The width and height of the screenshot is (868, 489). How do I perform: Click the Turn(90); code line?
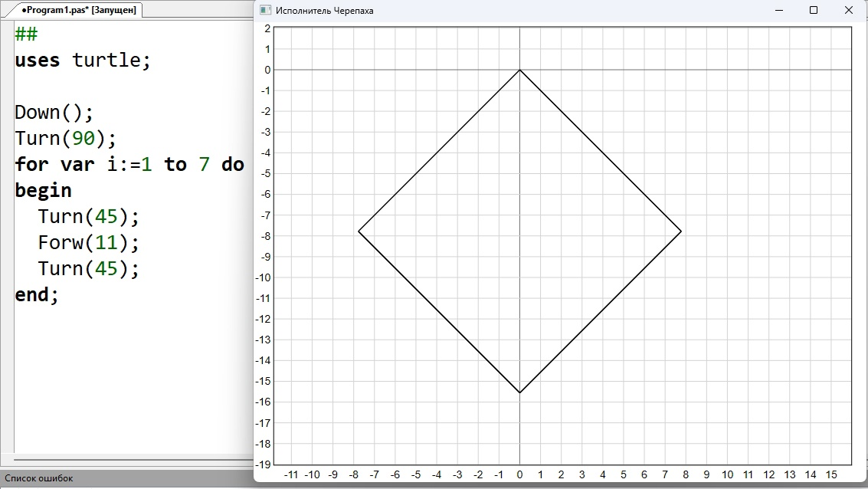(x=65, y=139)
